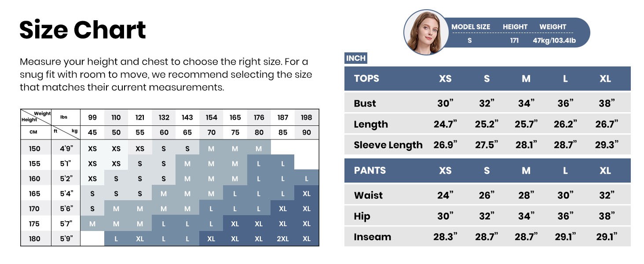This screenshot has height=264, width=644.
Task: Click the 5'9" height row label
Action: coord(66,239)
